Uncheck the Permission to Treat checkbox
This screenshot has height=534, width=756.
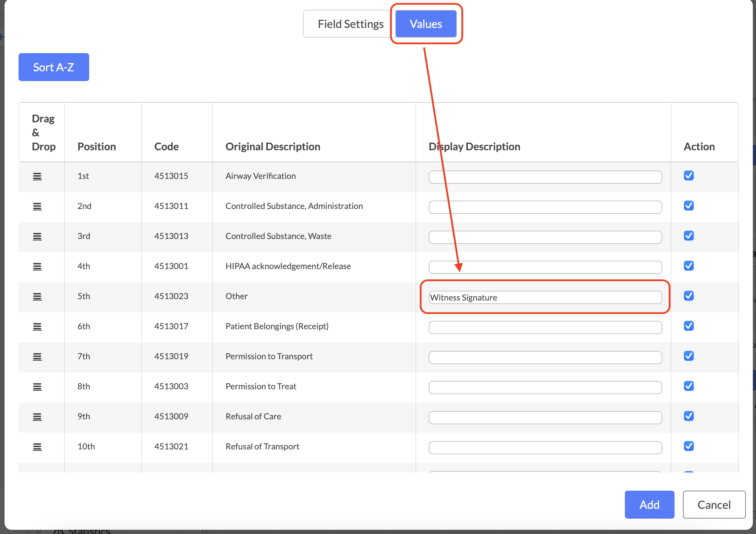[689, 386]
